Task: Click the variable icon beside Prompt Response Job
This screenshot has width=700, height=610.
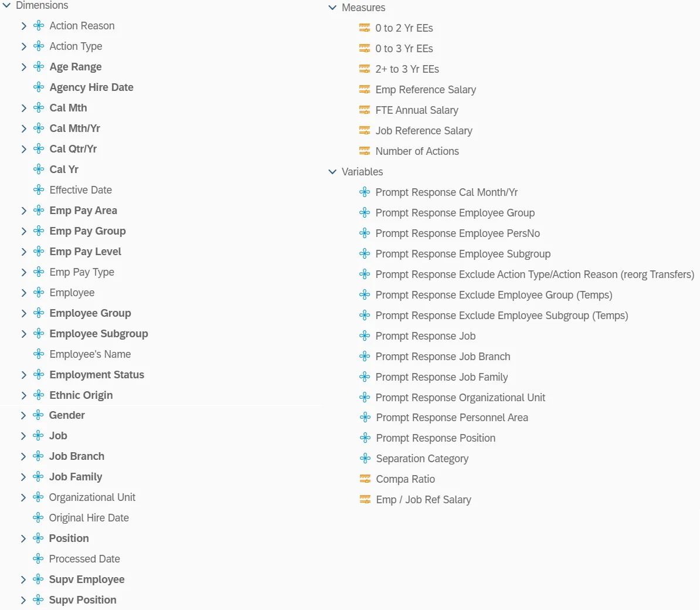Action: click(365, 336)
